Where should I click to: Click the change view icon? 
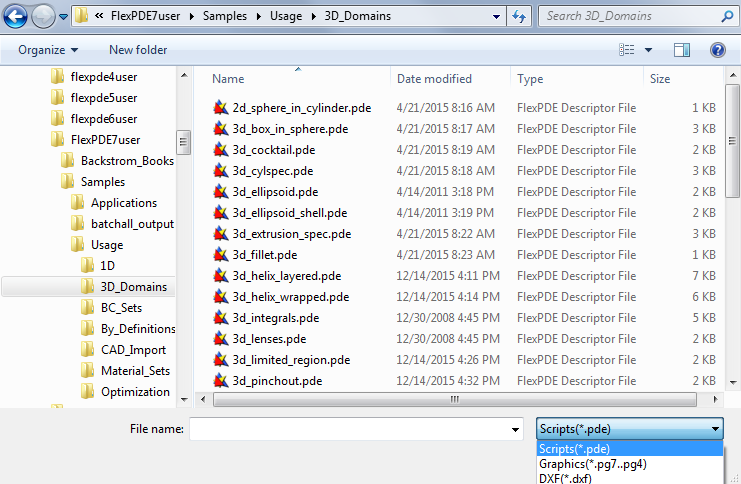pos(627,50)
